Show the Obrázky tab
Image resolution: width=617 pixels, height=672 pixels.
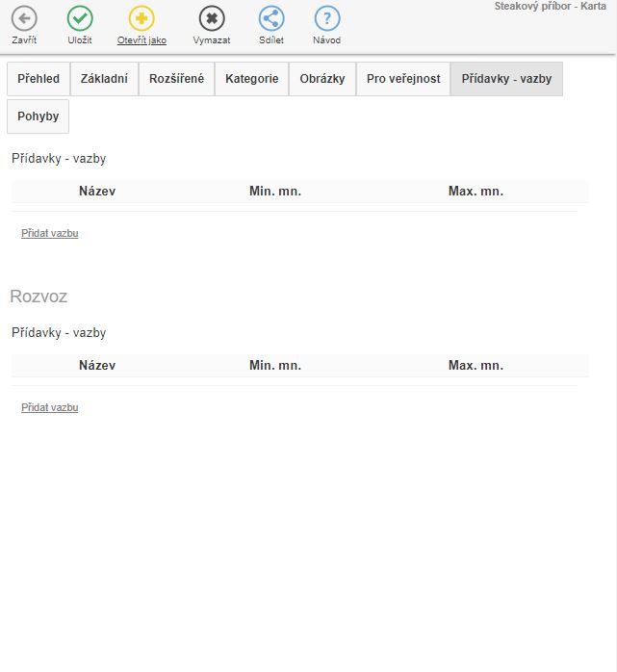click(322, 79)
